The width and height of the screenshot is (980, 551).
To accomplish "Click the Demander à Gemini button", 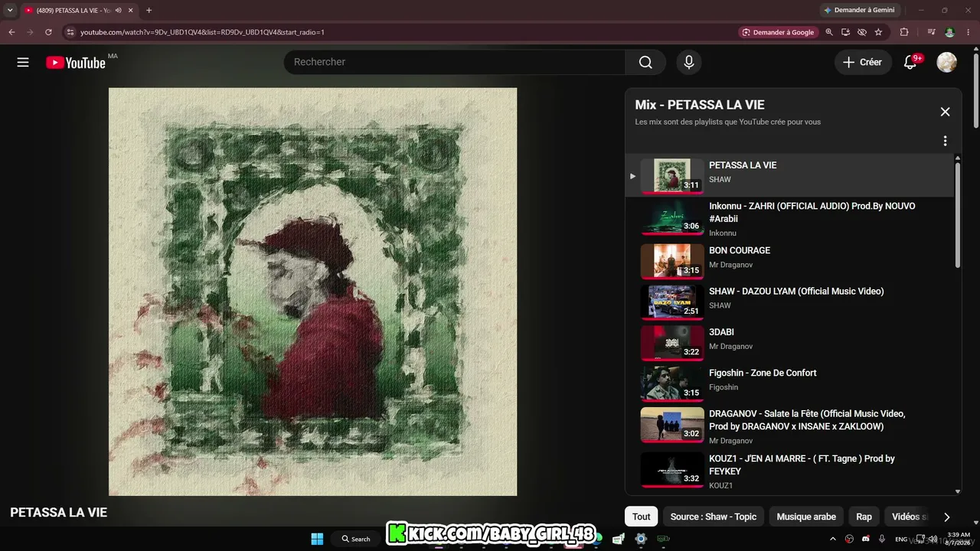I will pyautogui.click(x=860, y=10).
